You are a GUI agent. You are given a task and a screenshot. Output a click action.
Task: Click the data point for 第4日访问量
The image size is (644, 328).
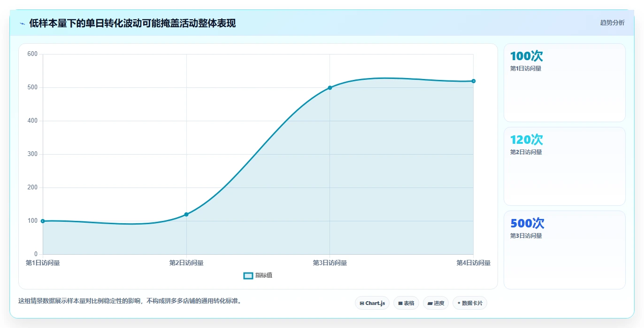click(x=473, y=81)
